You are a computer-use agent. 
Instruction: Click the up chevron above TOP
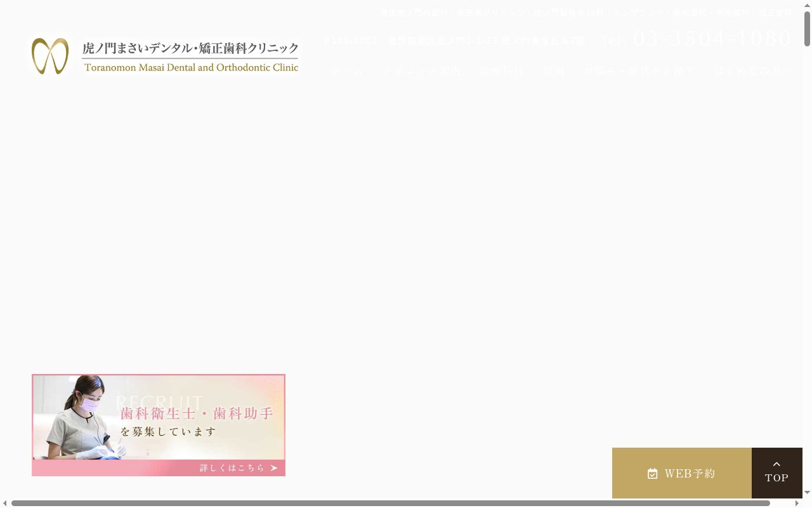[x=776, y=464]
